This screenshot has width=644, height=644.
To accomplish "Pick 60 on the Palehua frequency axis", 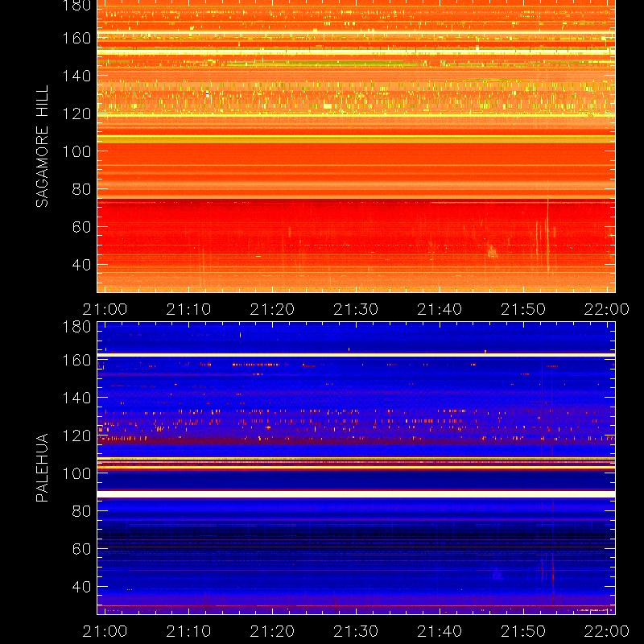I will (82, 549).
